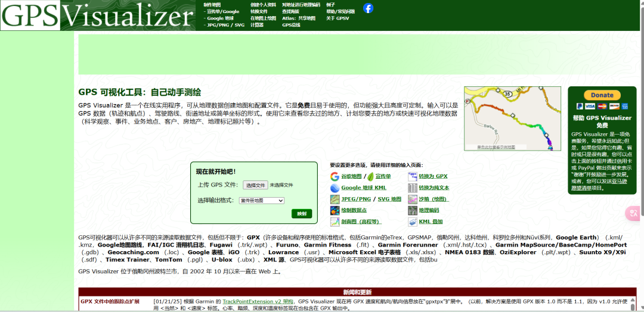Image resolution: width=644 pixels, height=312 pixels.
Task: Open the TrackPointExtension v2 架构 link
Action: click(x=257, y=302)
